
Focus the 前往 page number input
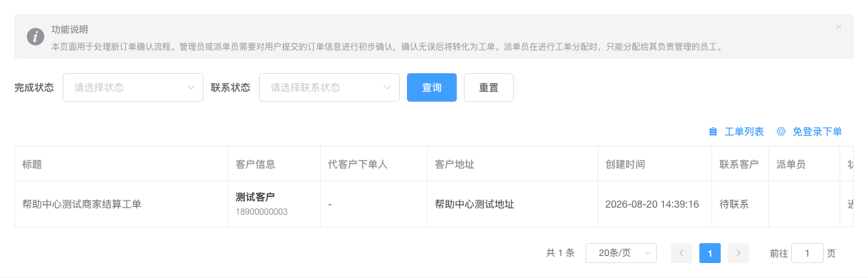808,253
